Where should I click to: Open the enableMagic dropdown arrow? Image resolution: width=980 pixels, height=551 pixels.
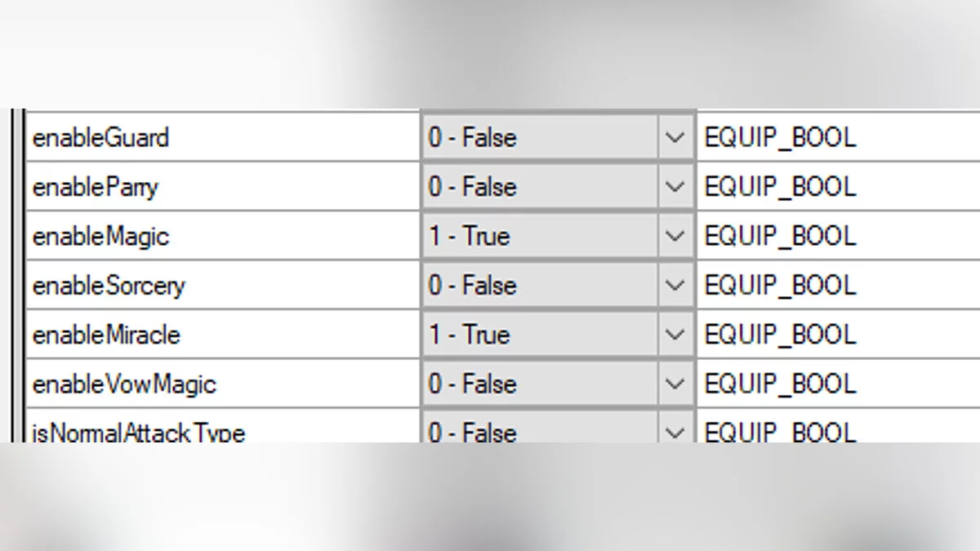pyautogui.click(x=675, y=236)
